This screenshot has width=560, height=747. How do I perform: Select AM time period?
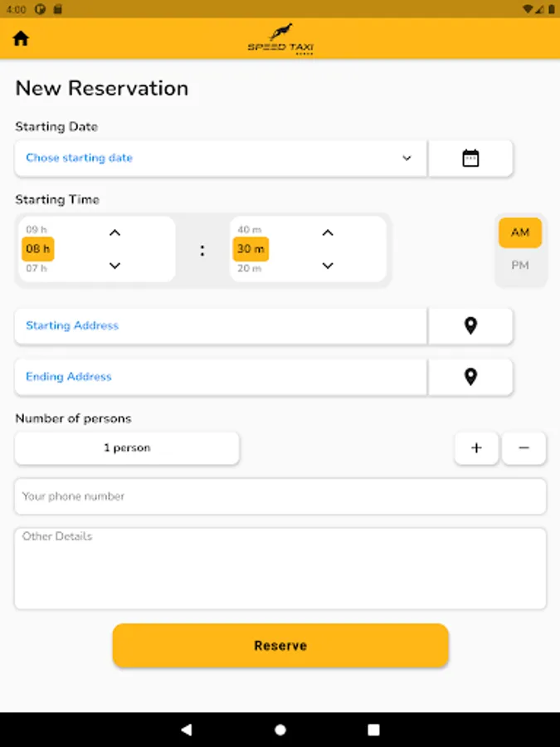click(520, 232)
